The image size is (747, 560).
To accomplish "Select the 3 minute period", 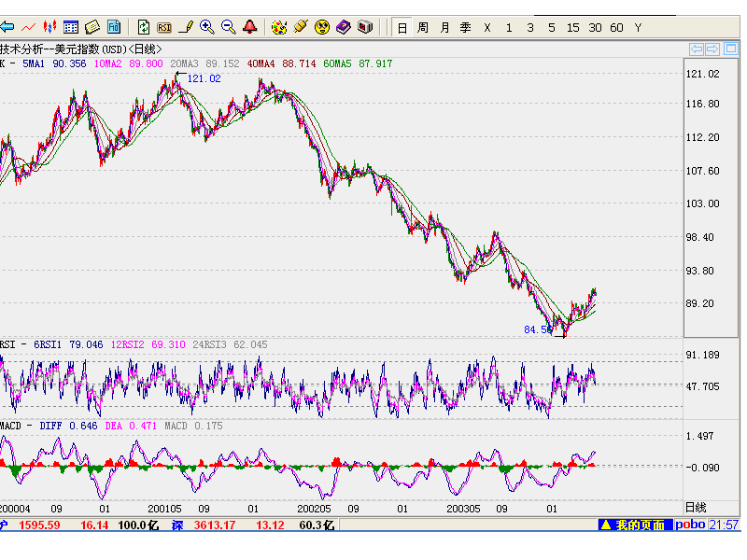I will (x=530, y=28).
